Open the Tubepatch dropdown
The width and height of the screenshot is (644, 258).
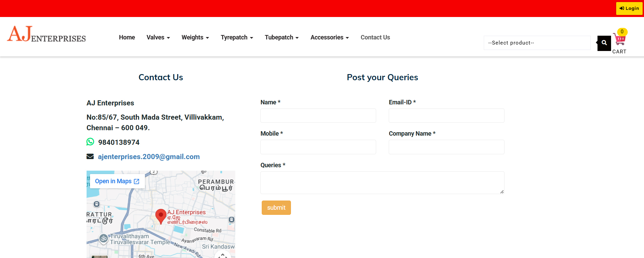(282, 37)
